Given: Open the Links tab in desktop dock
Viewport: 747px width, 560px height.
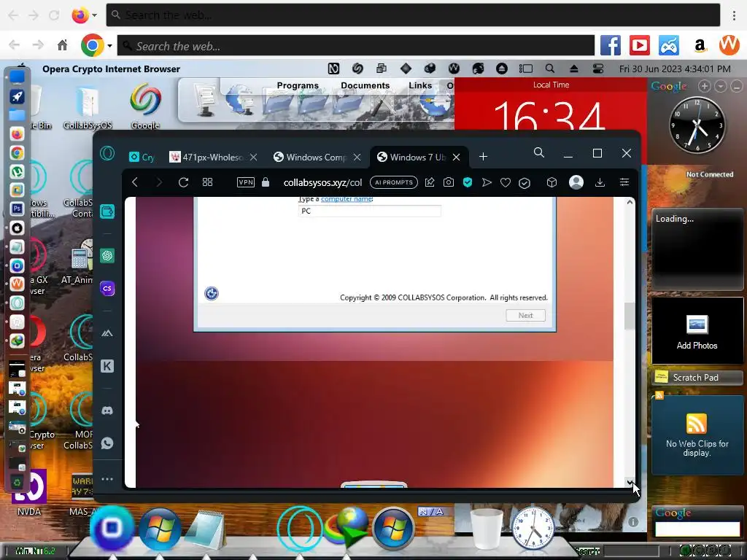Looking at the screenshot, I should [x=420, y=86].
